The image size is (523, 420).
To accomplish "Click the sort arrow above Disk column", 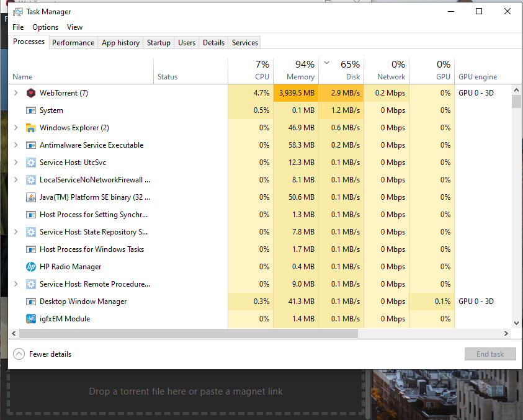I will point(327,63).
